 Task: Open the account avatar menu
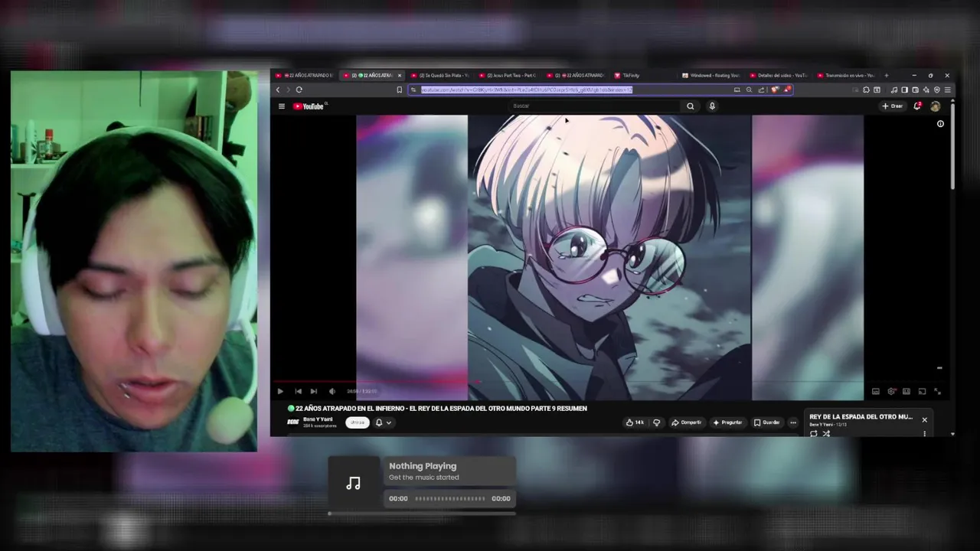tap(935, 106)
